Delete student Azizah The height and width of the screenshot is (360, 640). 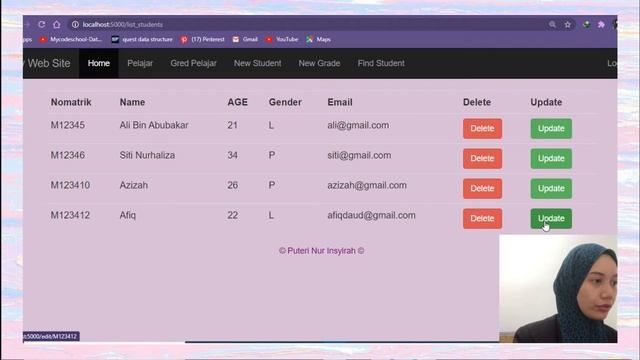point(482,189)
